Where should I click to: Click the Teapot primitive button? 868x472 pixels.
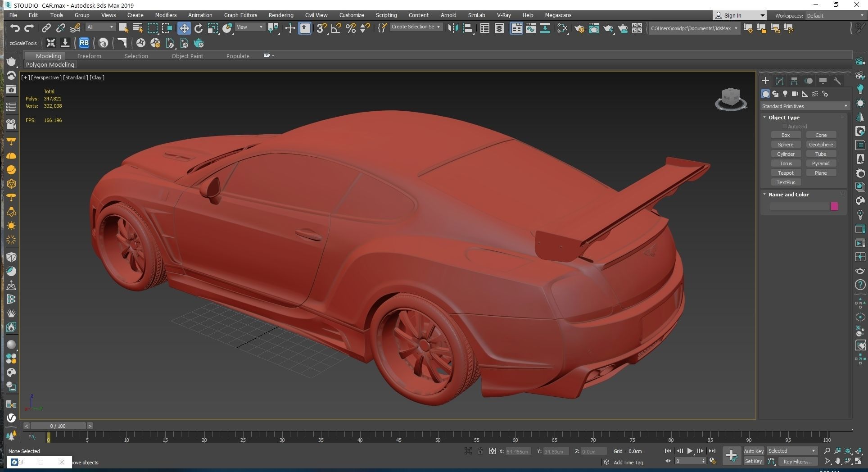(x=786, y=173)
